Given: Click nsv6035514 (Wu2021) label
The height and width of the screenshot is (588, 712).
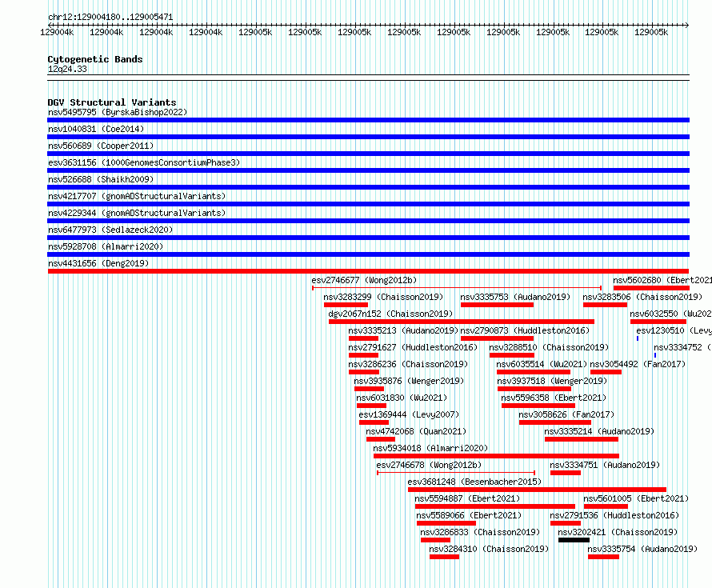Looking at the screenshot, I should click(542, 364).
